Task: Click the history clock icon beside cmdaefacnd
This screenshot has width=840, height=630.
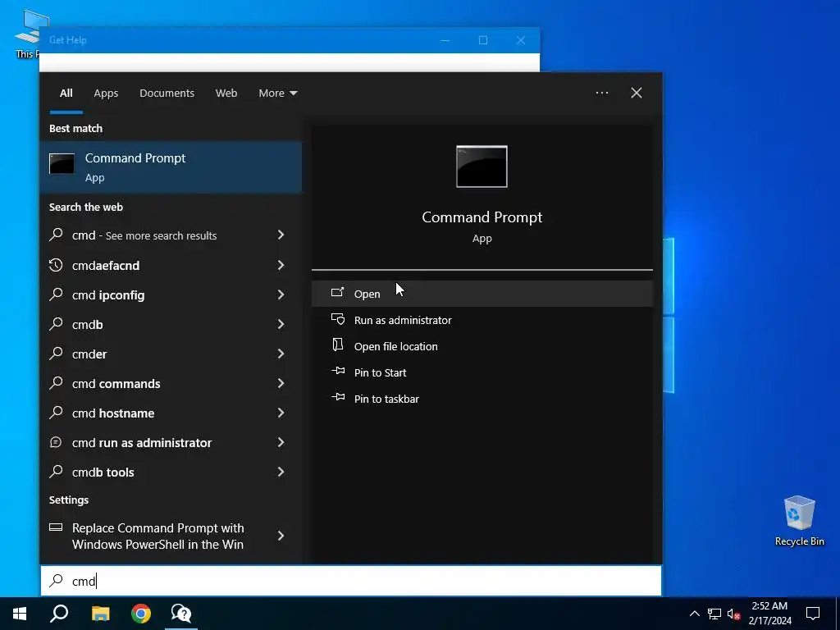Action: click(56, 265)
